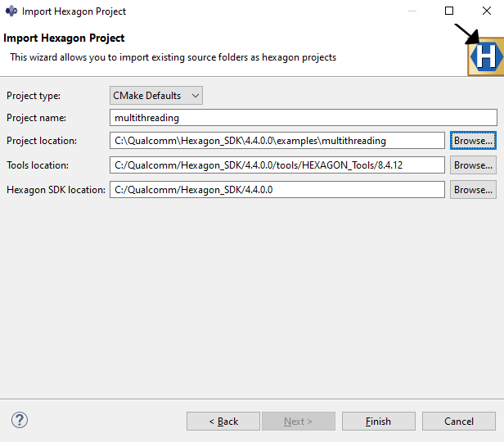This screenshot has width=504, height=442.
Task: Click the 'Project location:' label
Action: (42, 141)
